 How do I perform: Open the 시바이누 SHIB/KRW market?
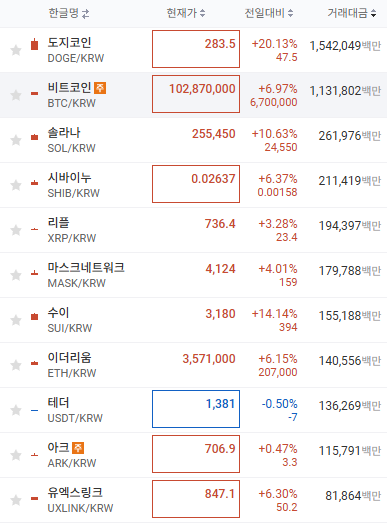point(74,185)
